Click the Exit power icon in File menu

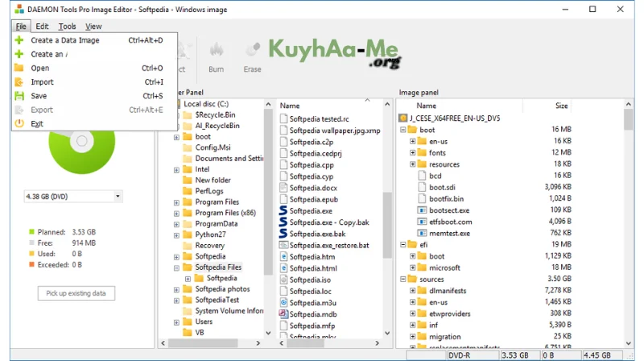click(x=19, y=123)
